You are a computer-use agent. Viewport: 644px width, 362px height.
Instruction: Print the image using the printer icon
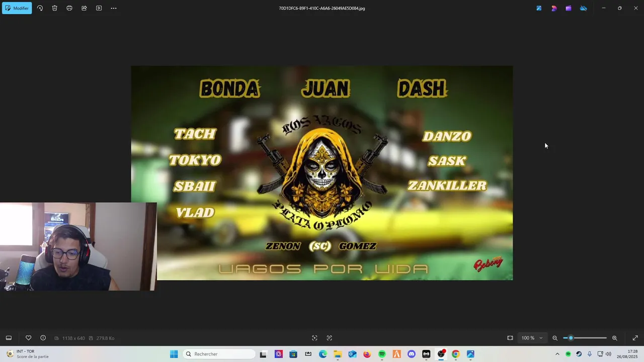pos(69,8)
